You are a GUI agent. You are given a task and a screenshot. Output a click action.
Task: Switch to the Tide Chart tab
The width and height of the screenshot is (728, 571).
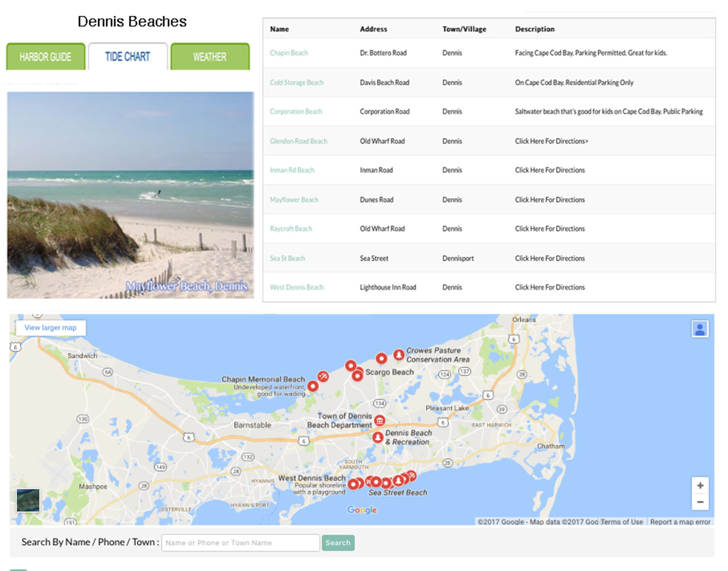(x=128, y=57)
